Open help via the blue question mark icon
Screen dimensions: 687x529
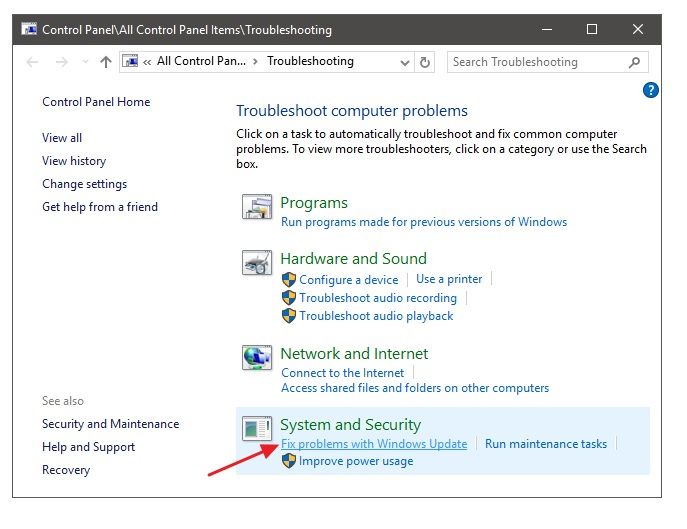[x=651, y=90]
